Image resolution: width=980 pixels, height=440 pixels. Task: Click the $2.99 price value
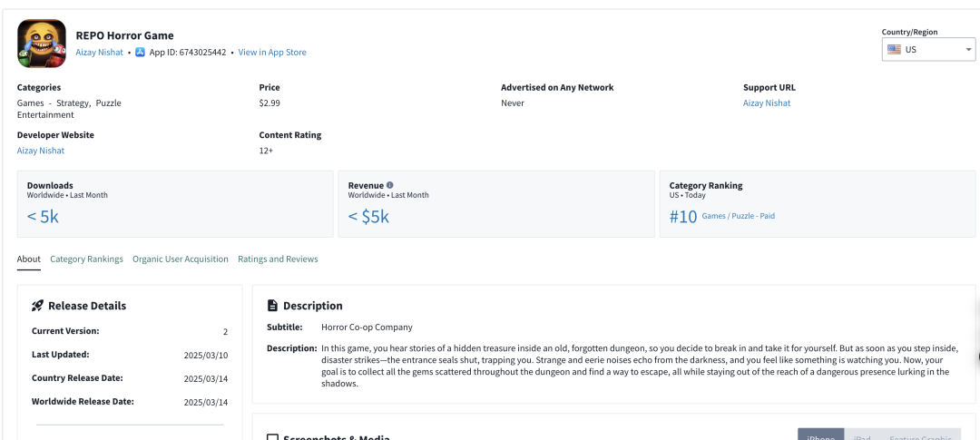tap(269, 103)
